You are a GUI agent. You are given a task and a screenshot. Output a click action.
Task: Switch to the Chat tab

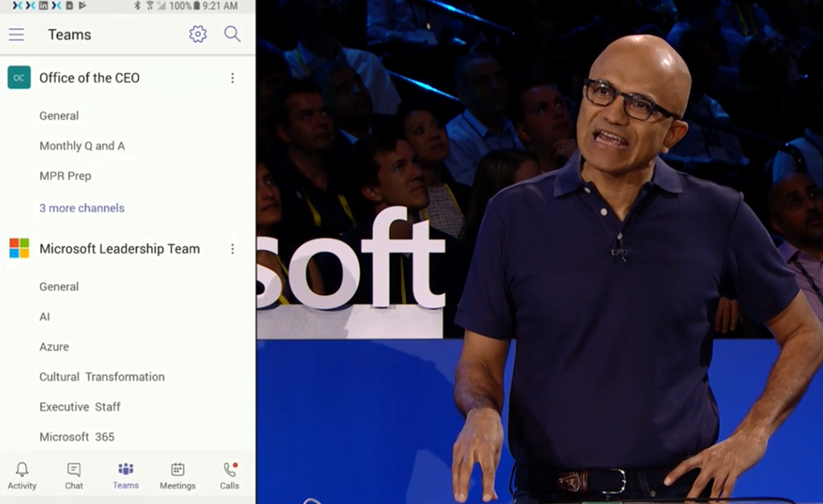(74, 475)
